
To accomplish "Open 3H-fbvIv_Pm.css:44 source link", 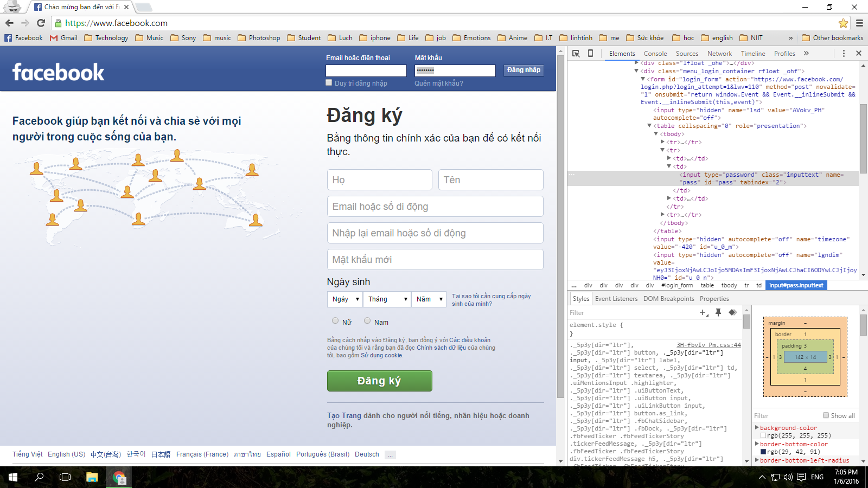I will tap(709, 345).
